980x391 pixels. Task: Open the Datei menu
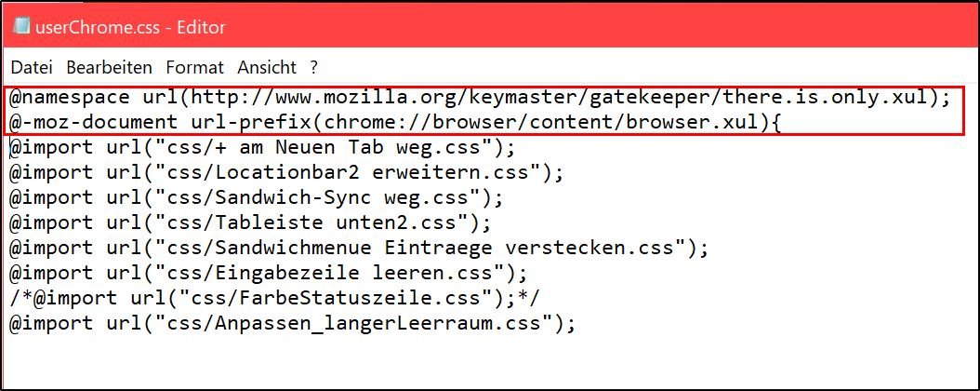(x=32, y=68)
